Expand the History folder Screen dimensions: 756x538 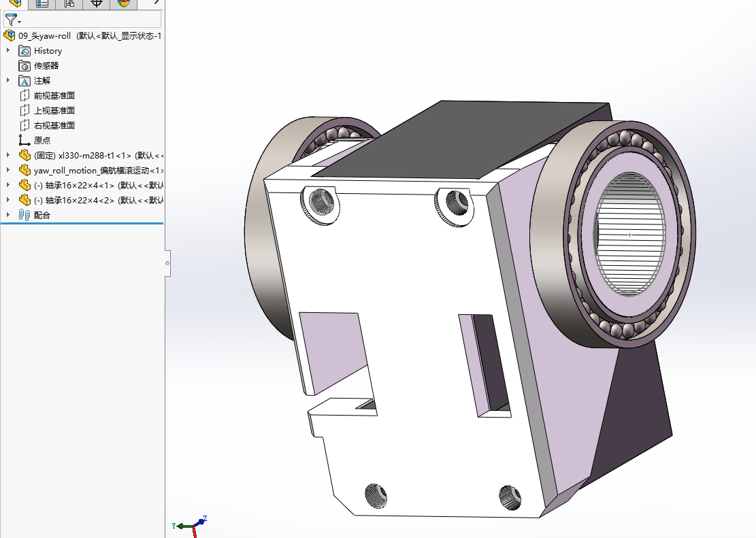tap(7, 50)
